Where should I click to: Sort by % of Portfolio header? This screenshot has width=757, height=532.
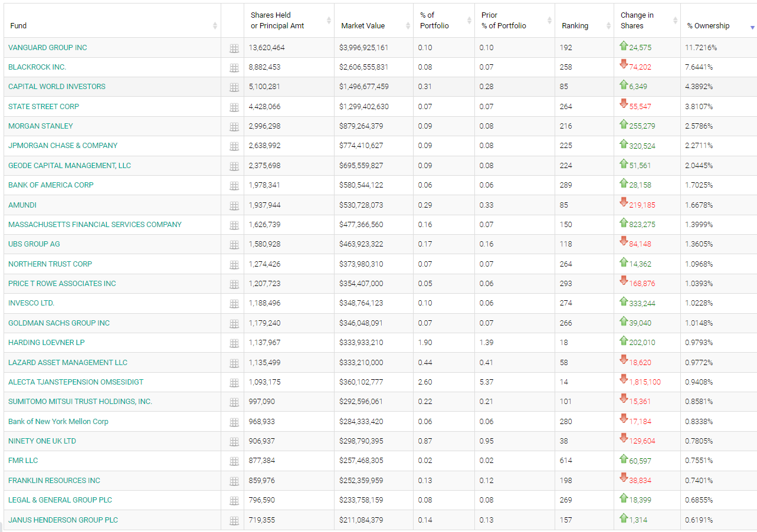tap(444, 21)
